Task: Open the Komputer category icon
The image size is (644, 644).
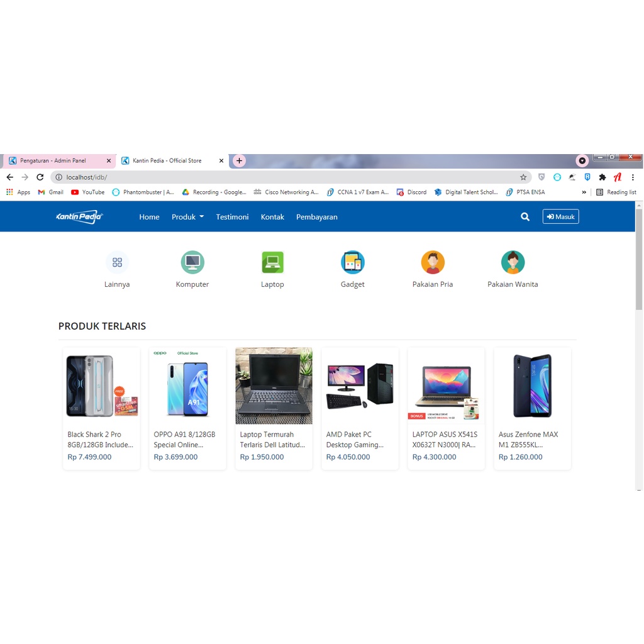Action: [x=192, y=262]
